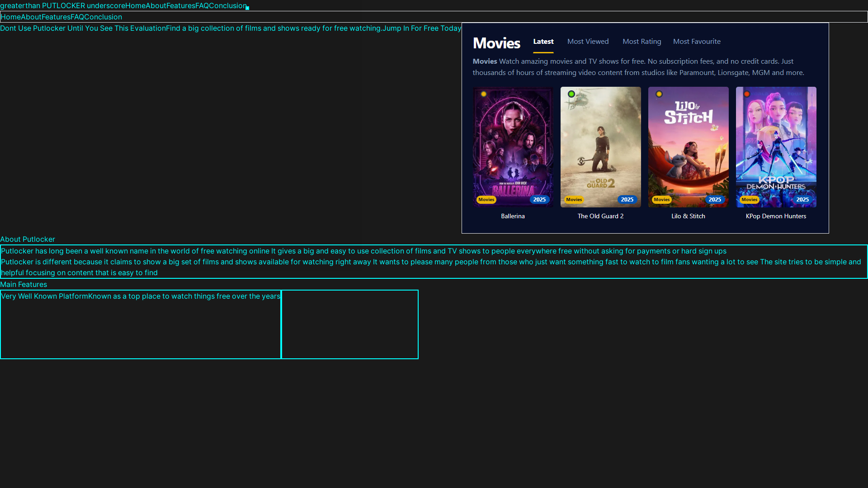Select About in the bordered navigation bar

click(x=31, y=17)
